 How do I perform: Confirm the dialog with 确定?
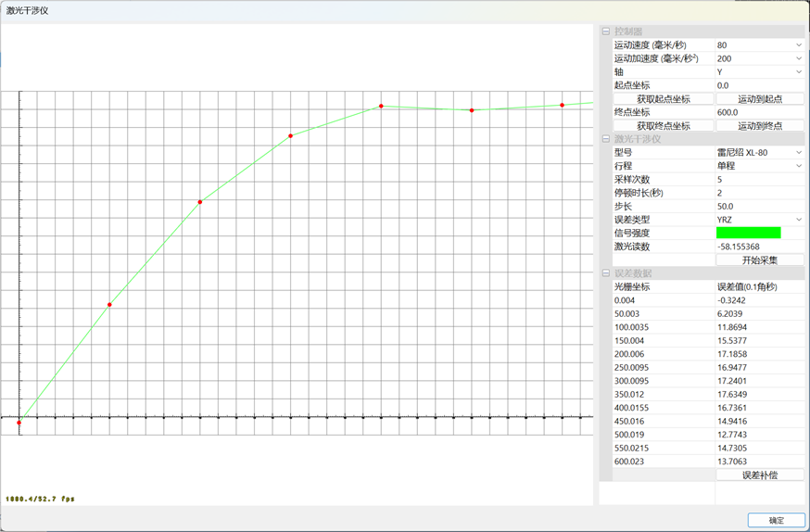coord(776,521)
